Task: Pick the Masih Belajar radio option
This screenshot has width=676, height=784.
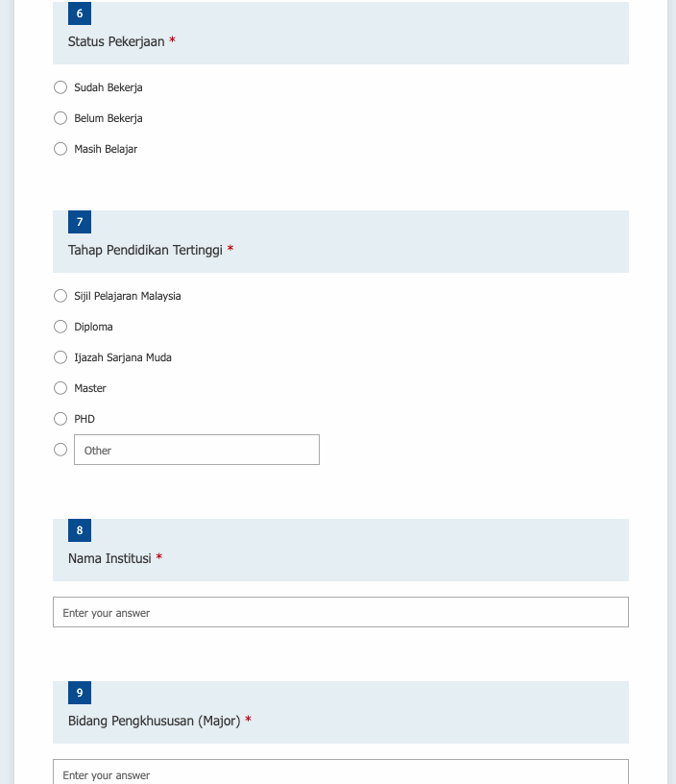Action: tap(60, 149)
